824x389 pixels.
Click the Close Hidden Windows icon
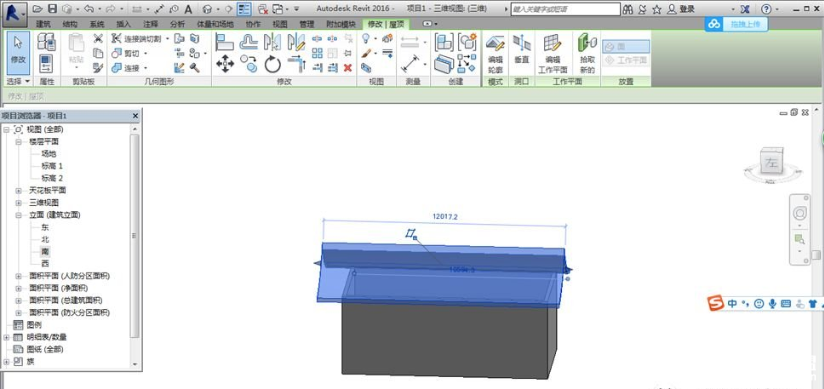[x=263, y=9]
